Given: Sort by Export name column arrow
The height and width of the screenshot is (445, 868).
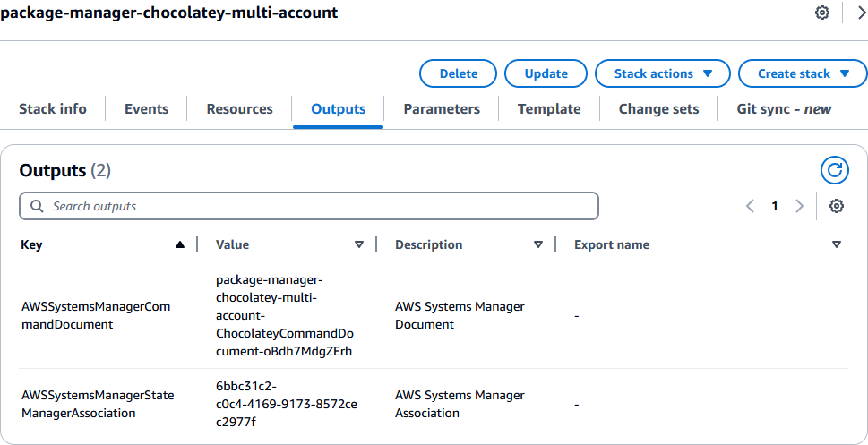Looking at the screenshot, I should (x=837, y=244).
